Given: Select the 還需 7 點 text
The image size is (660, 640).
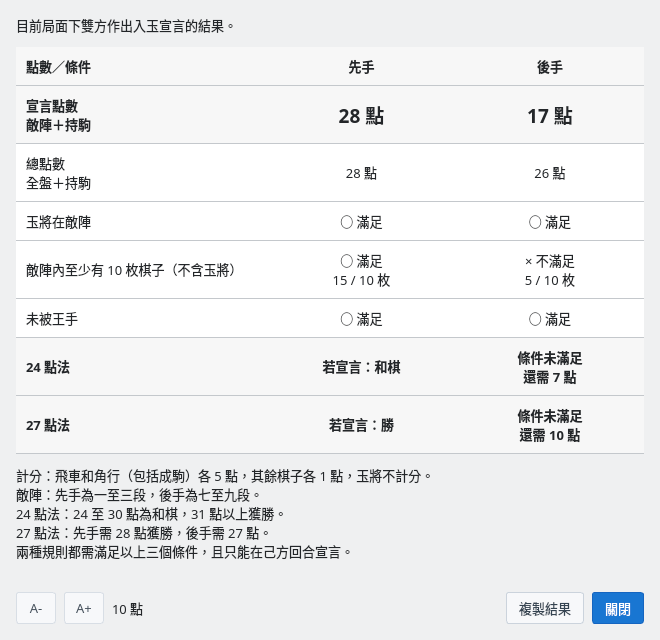Looking at the screenshot, I should pos(550,377).
